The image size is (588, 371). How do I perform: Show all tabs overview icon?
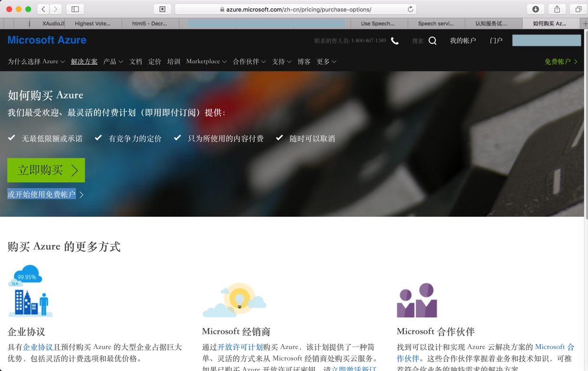pos(578,9)
